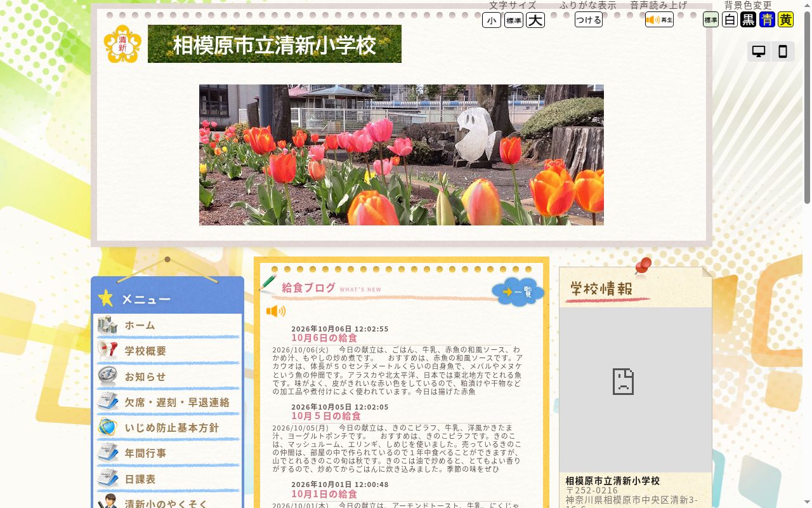This screenshot has height=508, width=812.
Task: Set font size to large (大)
Action: pos(535,20)
